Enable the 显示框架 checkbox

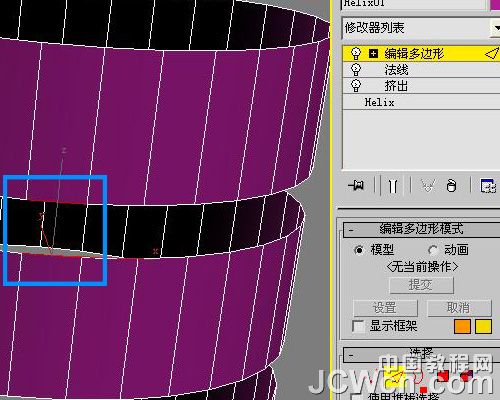pyautogui.click(x=359, y=326)
